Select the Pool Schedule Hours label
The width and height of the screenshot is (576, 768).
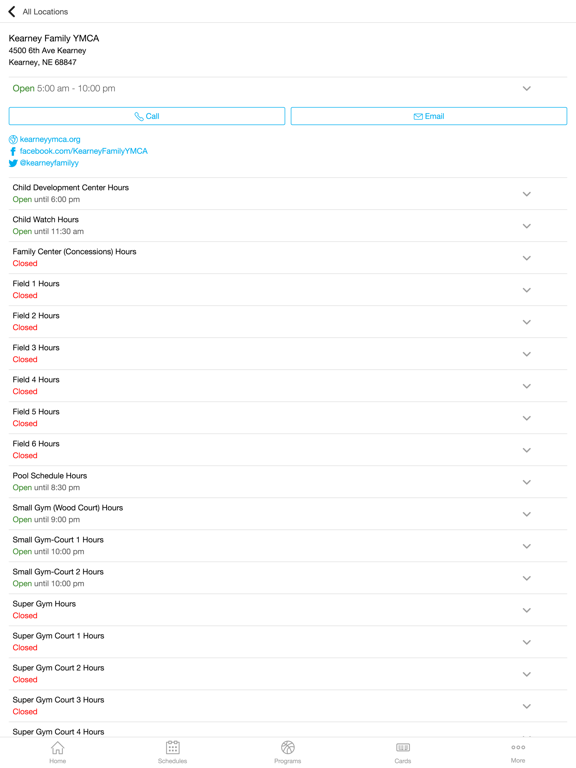click(49, 476)
